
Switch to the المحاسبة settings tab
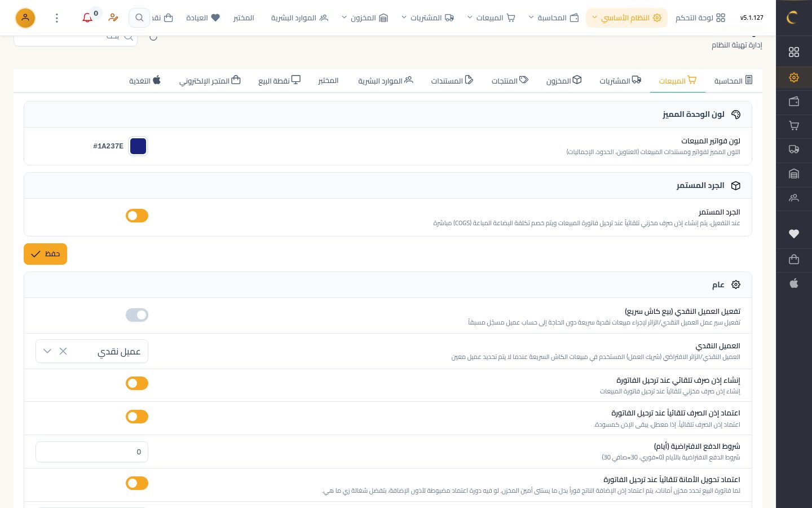pos(733,81)
